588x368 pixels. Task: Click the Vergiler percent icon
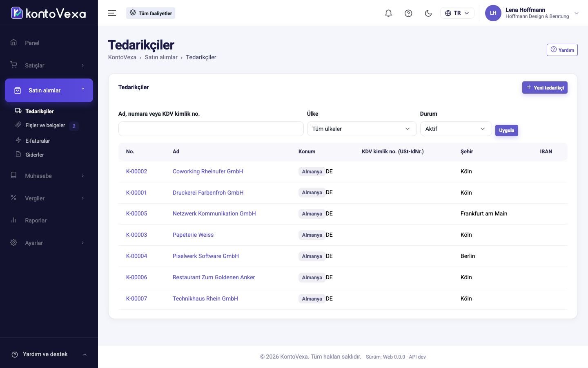(x=13, y=198)
